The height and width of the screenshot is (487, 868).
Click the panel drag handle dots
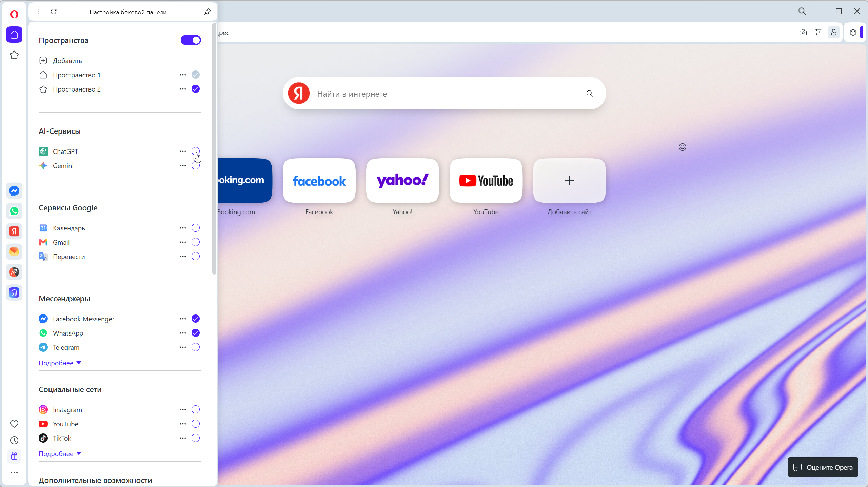pyautogui.click(x=38, y=12)
